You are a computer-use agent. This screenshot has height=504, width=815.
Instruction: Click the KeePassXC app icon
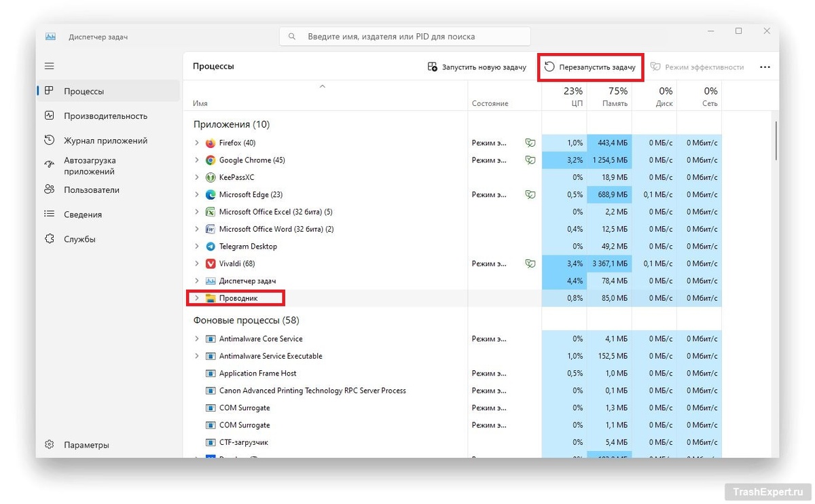[211, 177]
